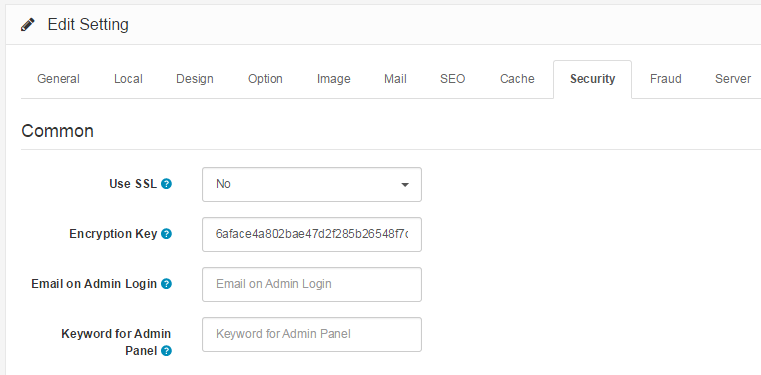Select the SEO tab
Viewport: 761px width, 375px height.
point(452,79)
